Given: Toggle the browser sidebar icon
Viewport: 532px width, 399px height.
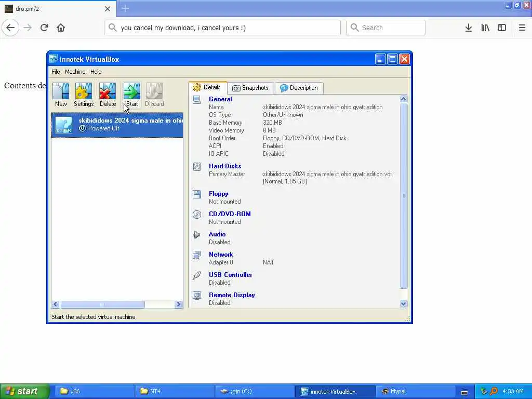Looking at the screenshot, I should point(502,28).
